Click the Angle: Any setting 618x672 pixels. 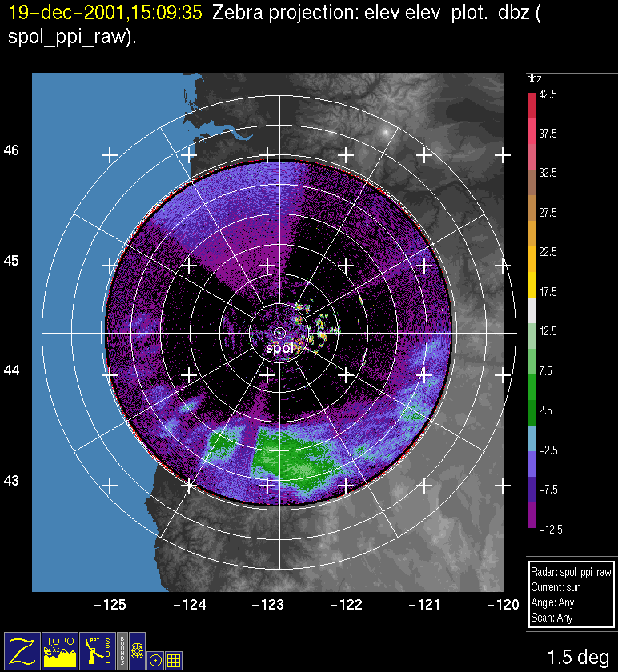(552, 603)
